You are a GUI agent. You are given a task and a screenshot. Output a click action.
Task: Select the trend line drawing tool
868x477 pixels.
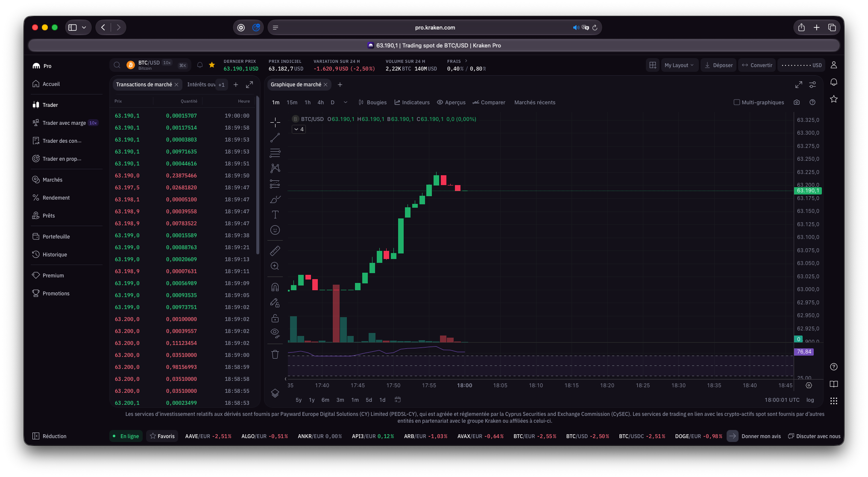click(275, 138)
